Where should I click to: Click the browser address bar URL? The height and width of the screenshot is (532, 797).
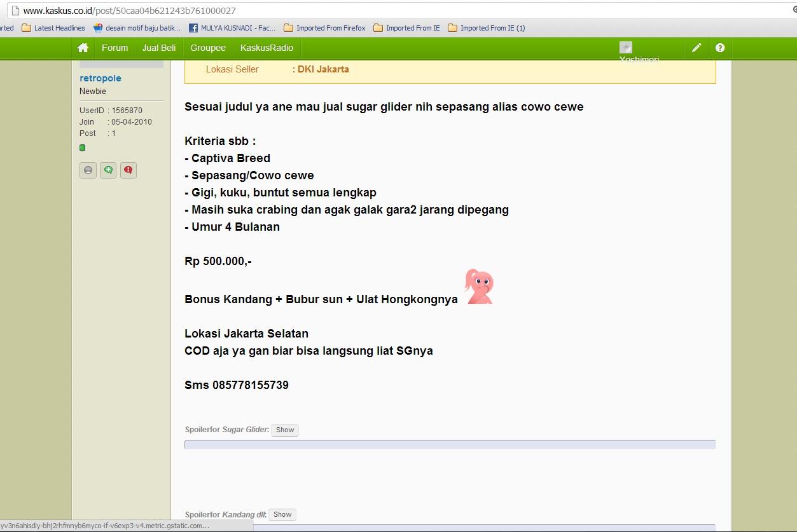[130, 11]
